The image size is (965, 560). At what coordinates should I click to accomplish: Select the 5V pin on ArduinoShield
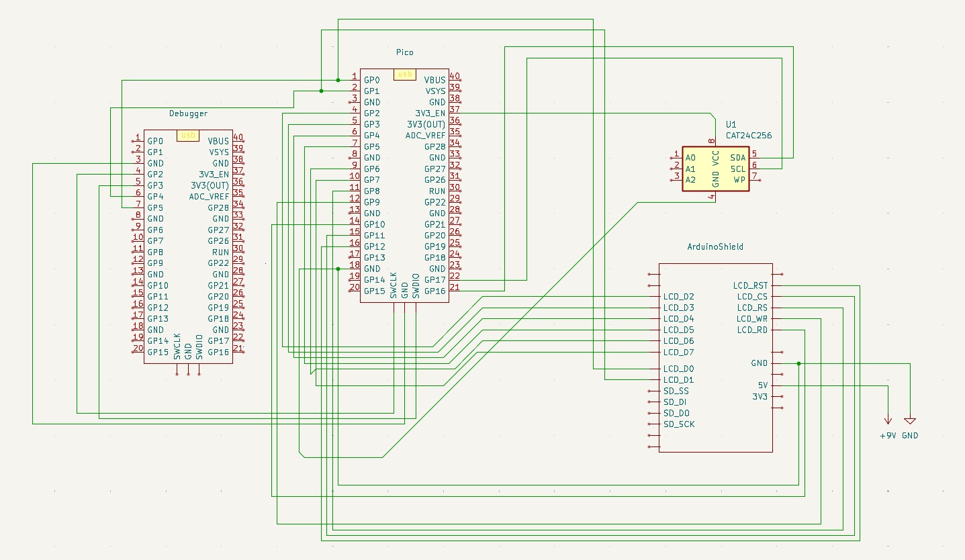click(x=763, y=385)
